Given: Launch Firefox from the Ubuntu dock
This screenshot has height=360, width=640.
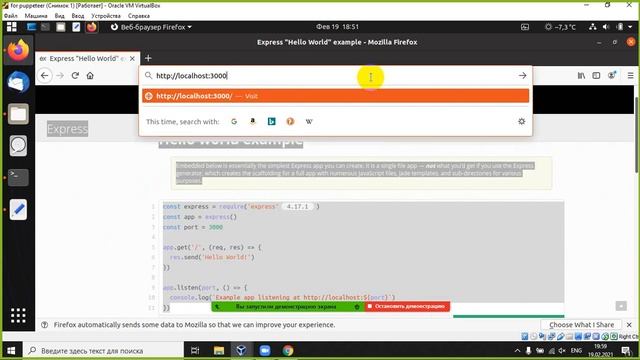Looking at the screenshot, I should click(x=18, y=51).
